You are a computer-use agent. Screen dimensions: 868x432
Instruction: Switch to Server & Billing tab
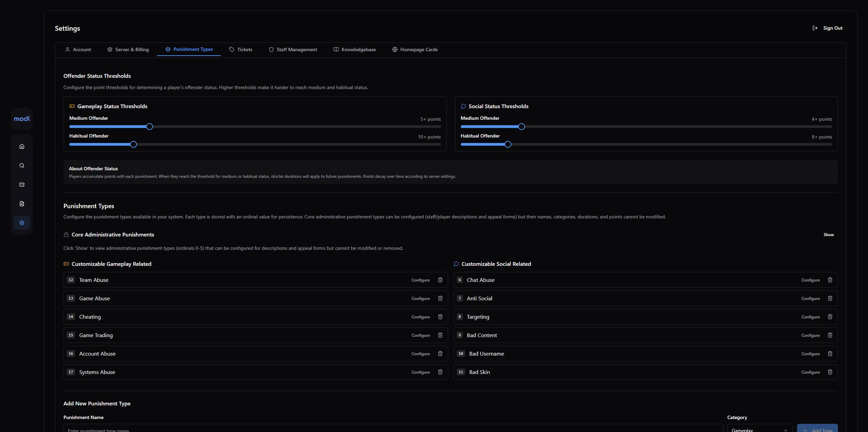(128, 49)
